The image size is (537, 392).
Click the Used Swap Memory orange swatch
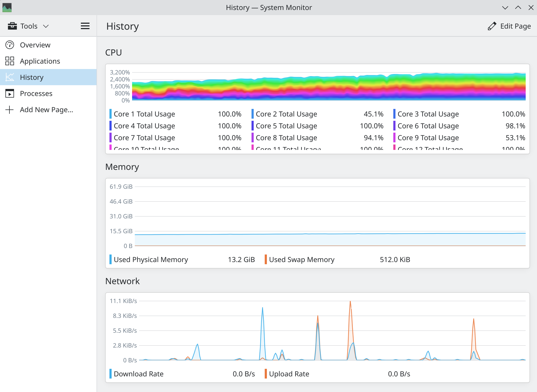click(x=266, y=259)
